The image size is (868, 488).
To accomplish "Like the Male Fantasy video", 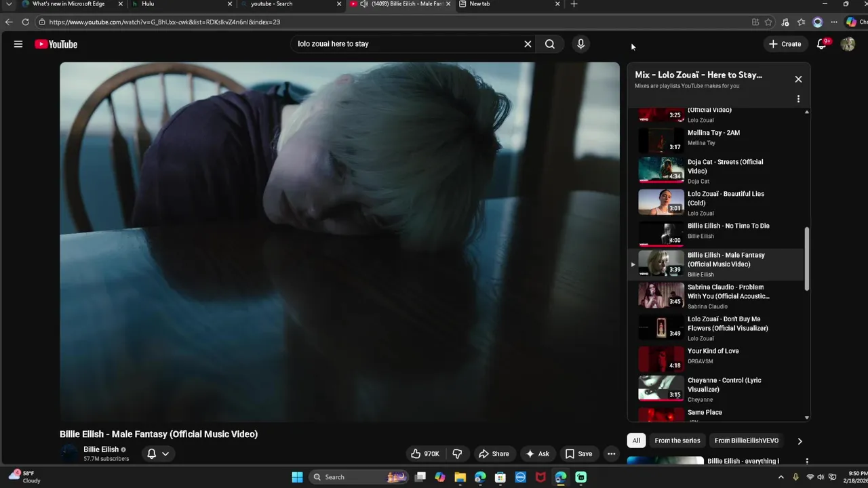I will click(x=425, y=454).
